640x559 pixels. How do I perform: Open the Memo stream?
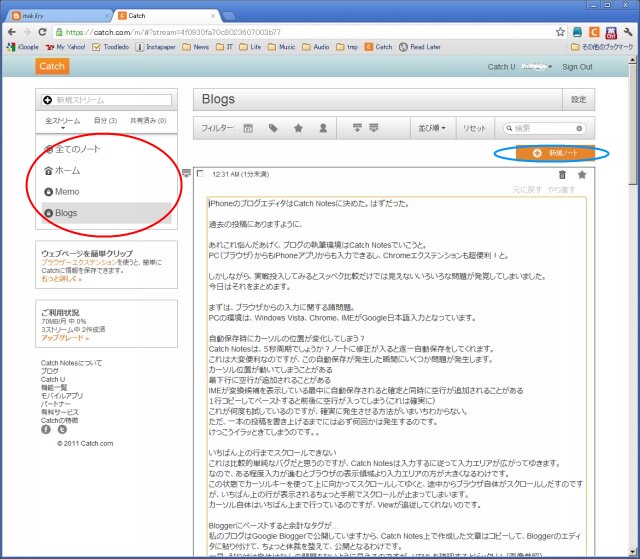tap(106, 192)
